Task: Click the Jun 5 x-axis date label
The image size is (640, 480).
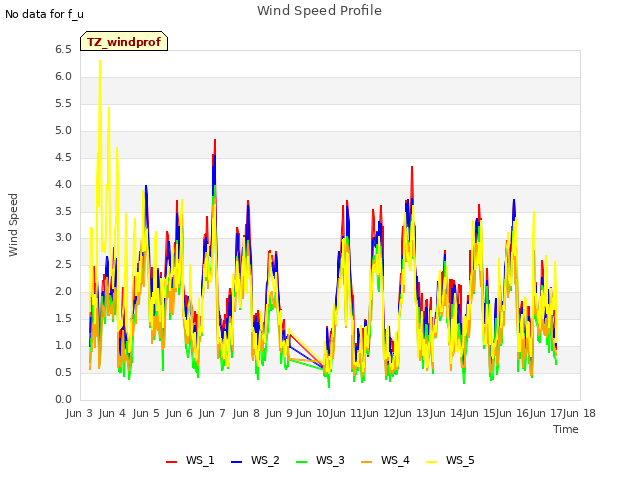Action: [146, 413]
